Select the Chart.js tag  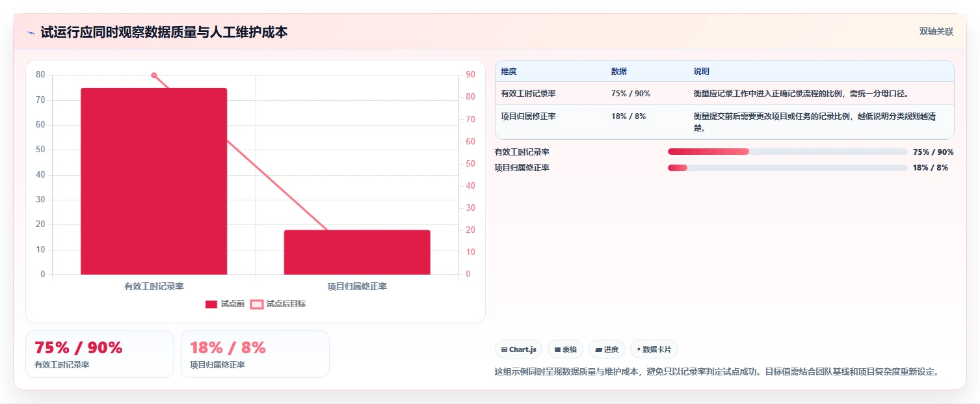pyautogui.click(x=518, y=349)
